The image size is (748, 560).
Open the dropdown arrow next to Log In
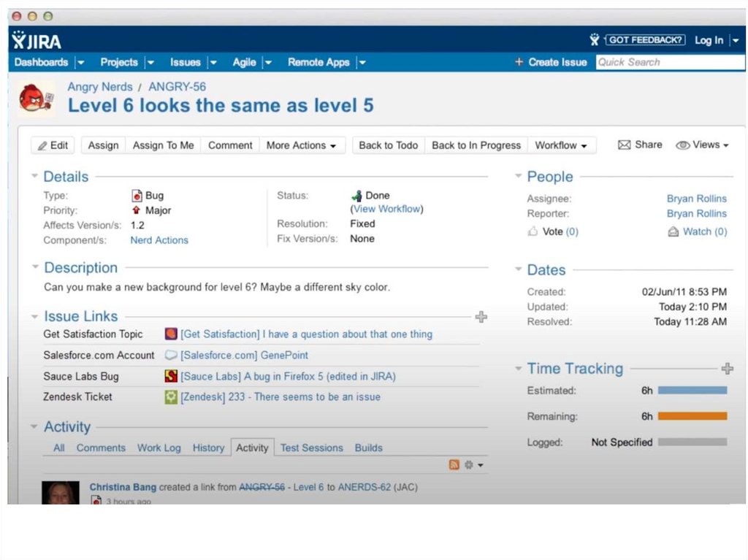coord(736,41)
